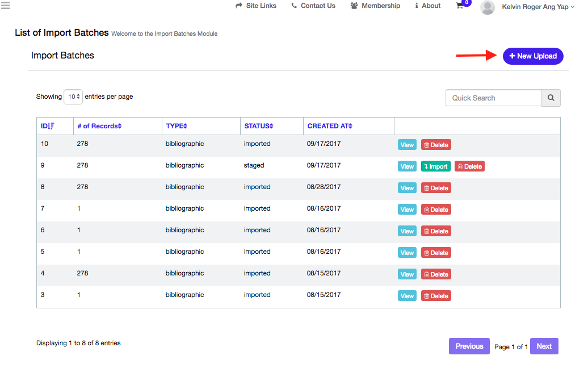This screenshot has height=368, width=588.
Task: Go to Contact Us page
Action: [x=313, y=6]
